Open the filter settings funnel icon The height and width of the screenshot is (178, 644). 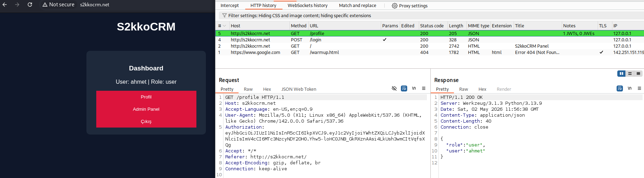point(224,15)
